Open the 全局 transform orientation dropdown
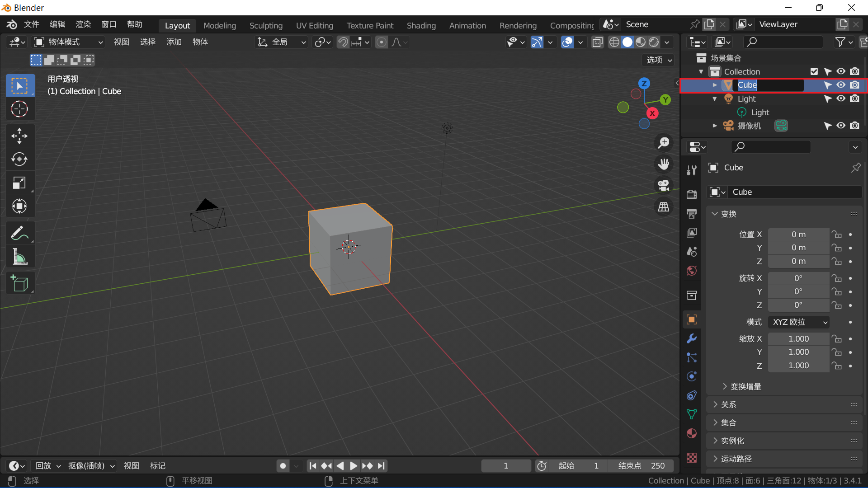 pyautogui.click(x=282, y=42)
